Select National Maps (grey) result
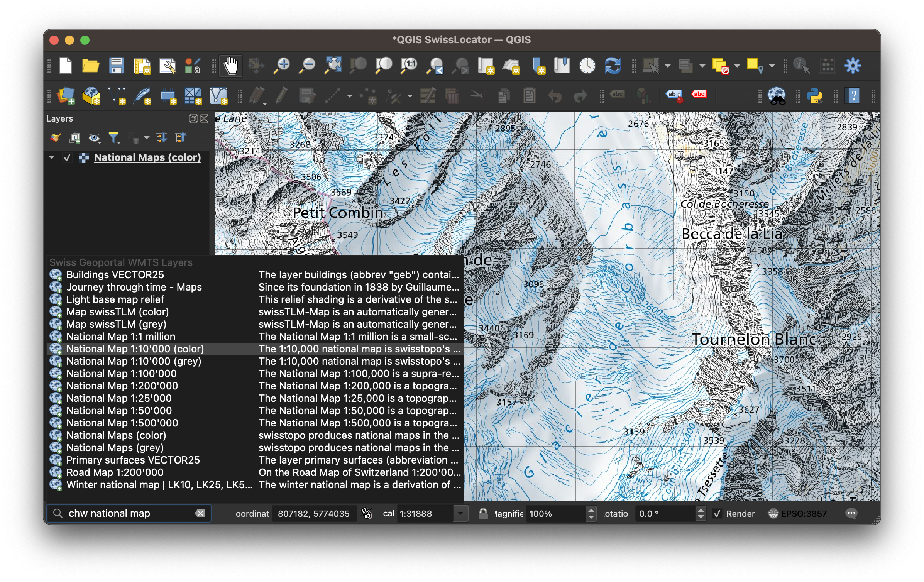Image resolution: width=924 pixels, height=582 pixels. pyautogui.click(x=256, y=448)
